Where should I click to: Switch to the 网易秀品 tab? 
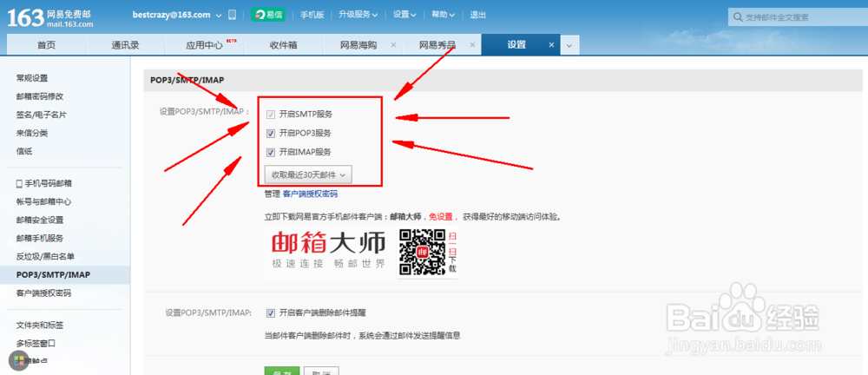(437, 45)
